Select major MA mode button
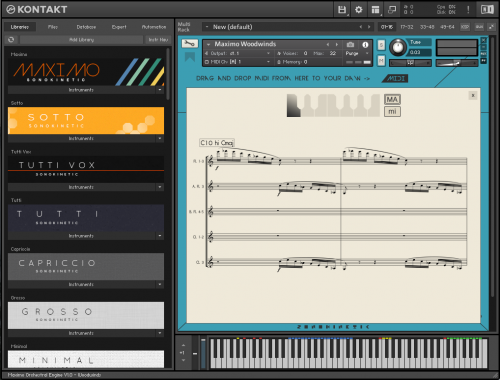This screenshot has height=380, width=500. pyautogui.click(x=392, y=99)
